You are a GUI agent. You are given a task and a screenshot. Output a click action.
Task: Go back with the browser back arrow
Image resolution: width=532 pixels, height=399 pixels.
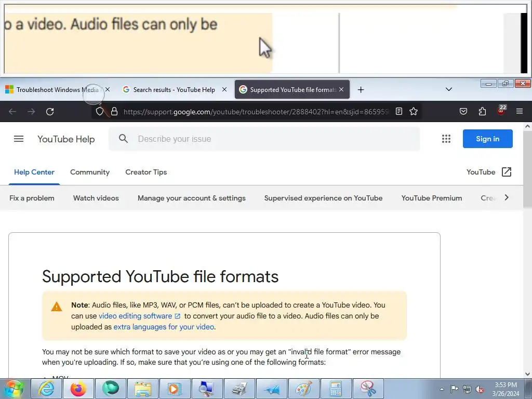coord(12,112)
